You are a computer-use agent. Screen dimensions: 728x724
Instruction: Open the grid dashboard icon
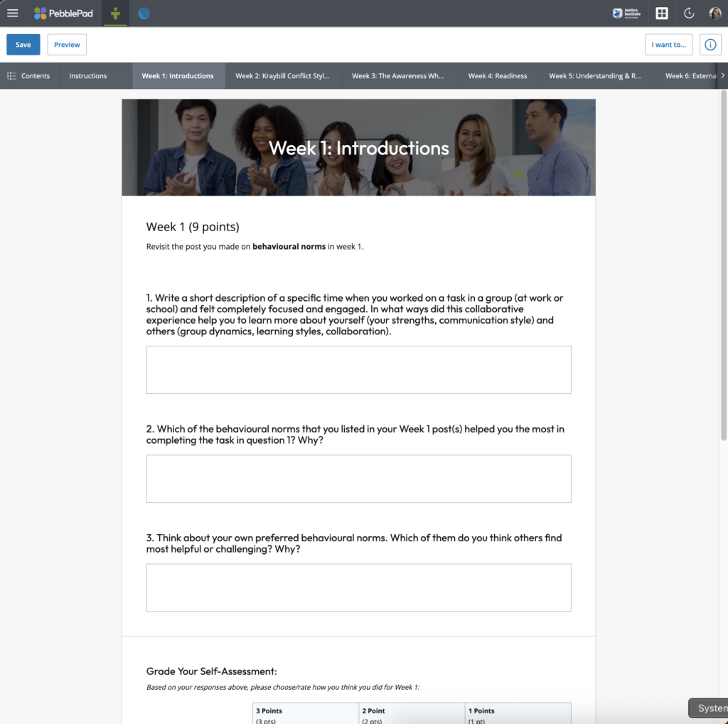tap(662, 14)
